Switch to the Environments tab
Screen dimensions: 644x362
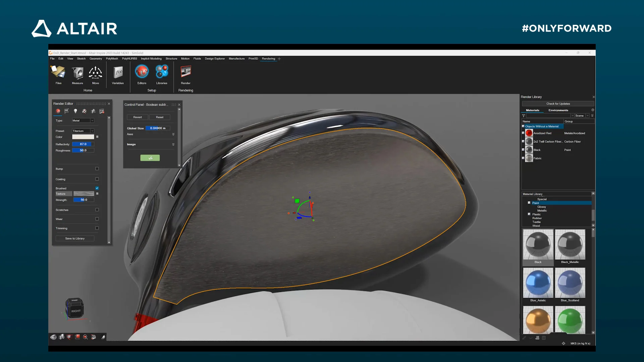(x=558, y=110)
